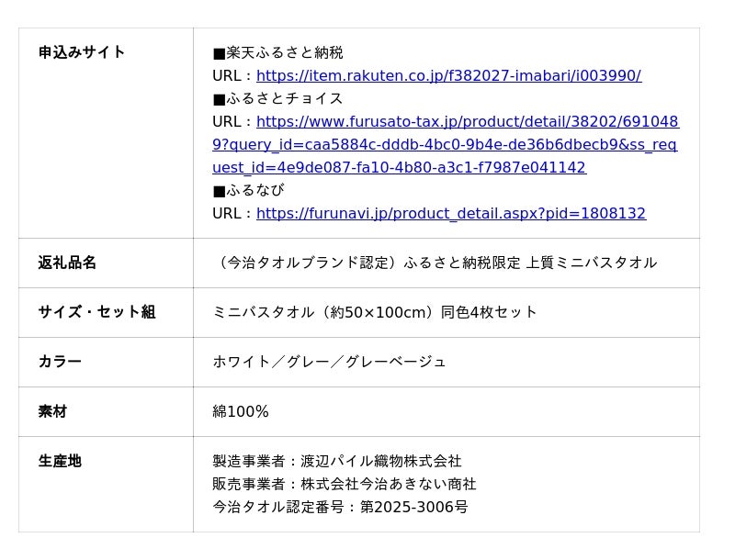
Task: Open the furusato-tax.jp product detail link
Action: (445, 144)
